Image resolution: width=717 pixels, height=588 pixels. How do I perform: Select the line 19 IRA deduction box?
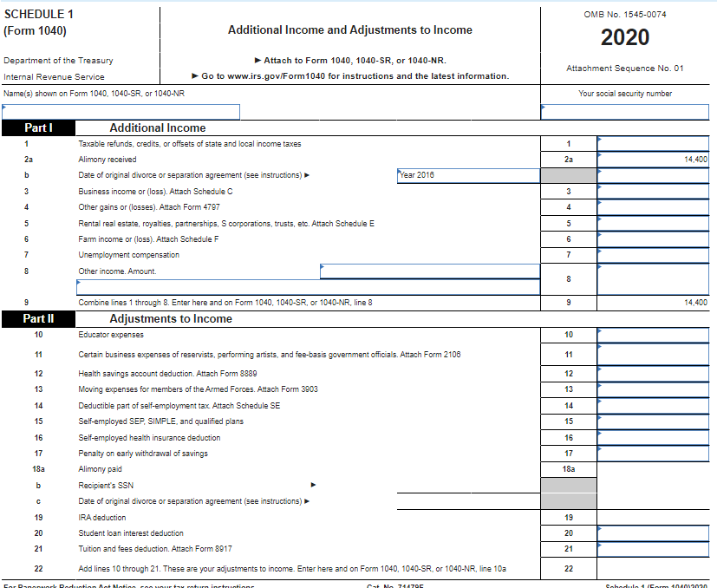pyautogui.click(x=655, y=517)
